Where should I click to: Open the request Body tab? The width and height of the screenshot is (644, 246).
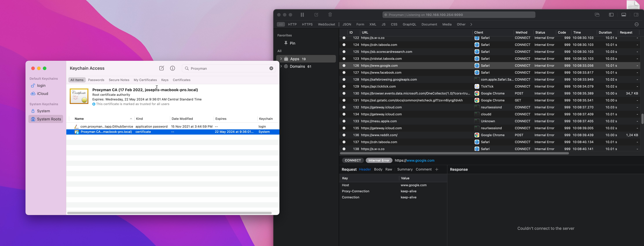378,169
